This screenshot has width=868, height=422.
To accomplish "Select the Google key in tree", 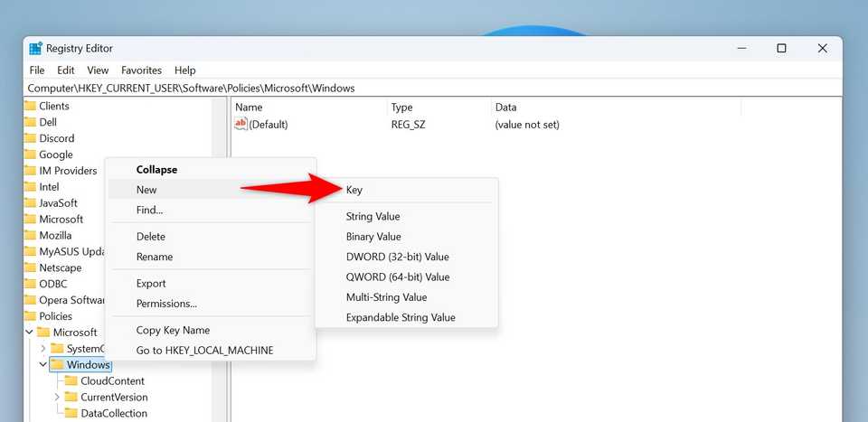I will click(55, 155).
